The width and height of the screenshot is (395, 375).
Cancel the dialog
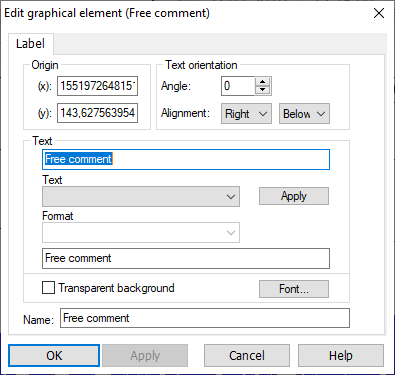tap(247, 356)
